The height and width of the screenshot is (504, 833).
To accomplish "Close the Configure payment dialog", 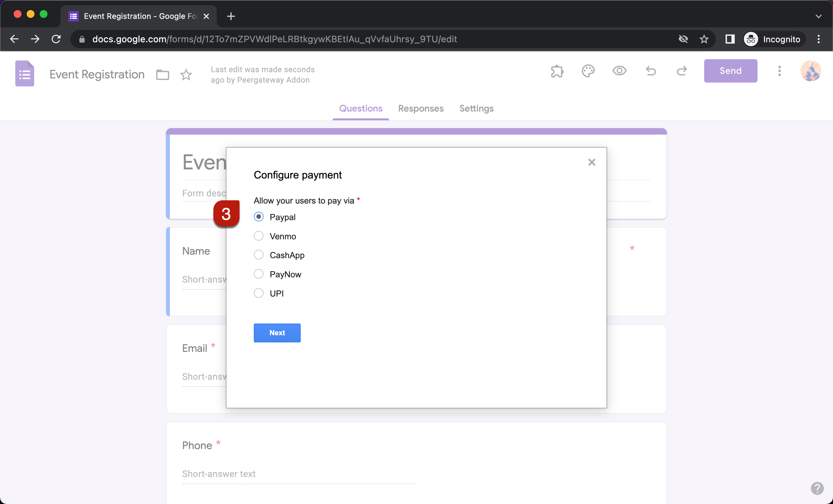I will (592, 162).
